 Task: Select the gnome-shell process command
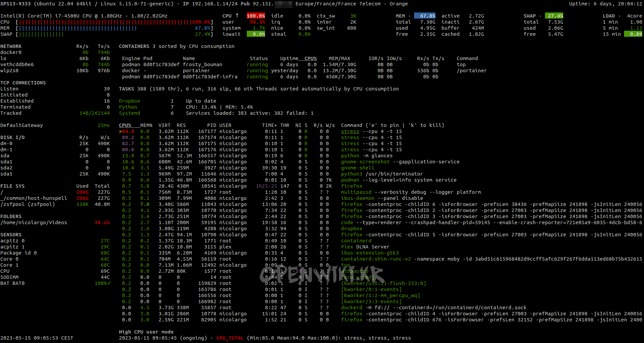[358, 168]
